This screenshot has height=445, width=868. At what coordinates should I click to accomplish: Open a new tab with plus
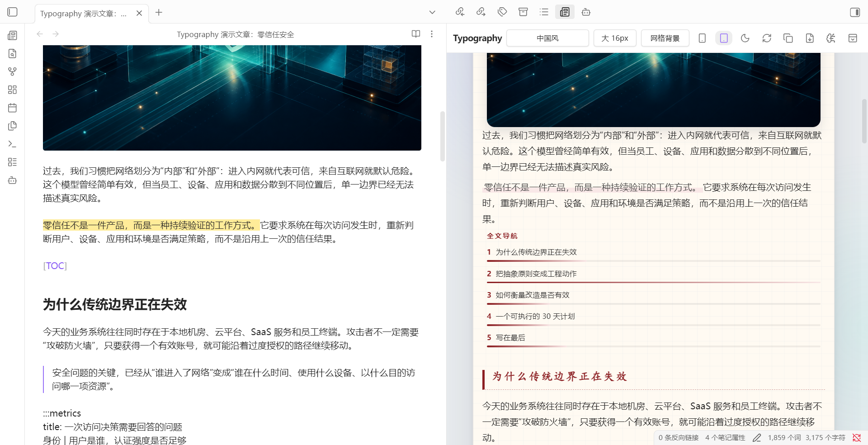[159, 13]
